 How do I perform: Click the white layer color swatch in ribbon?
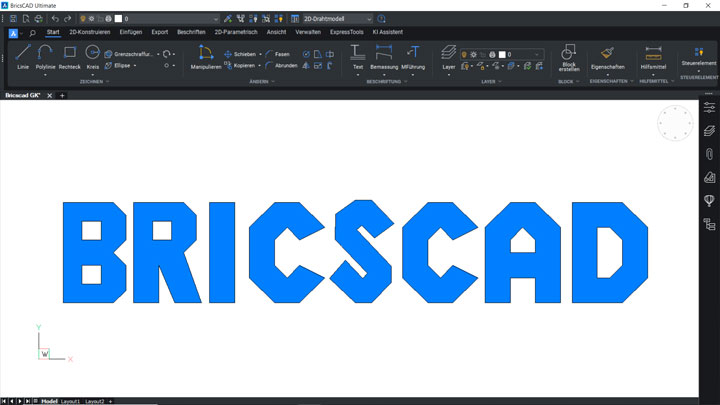coord(502,55)
